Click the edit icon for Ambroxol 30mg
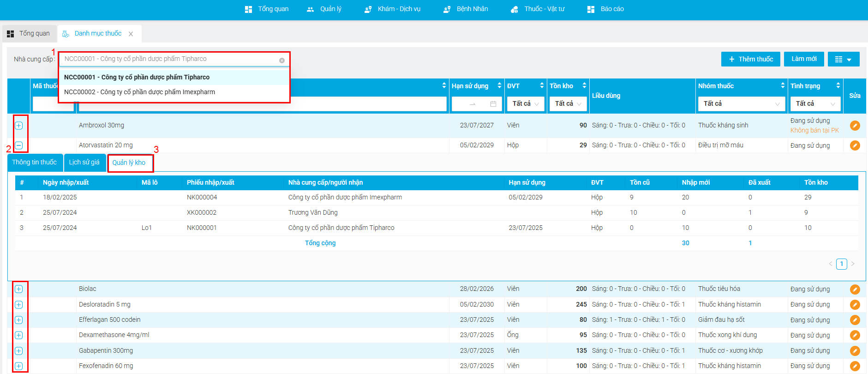Screen dimensions: 868x374 [x=855, y=126]
